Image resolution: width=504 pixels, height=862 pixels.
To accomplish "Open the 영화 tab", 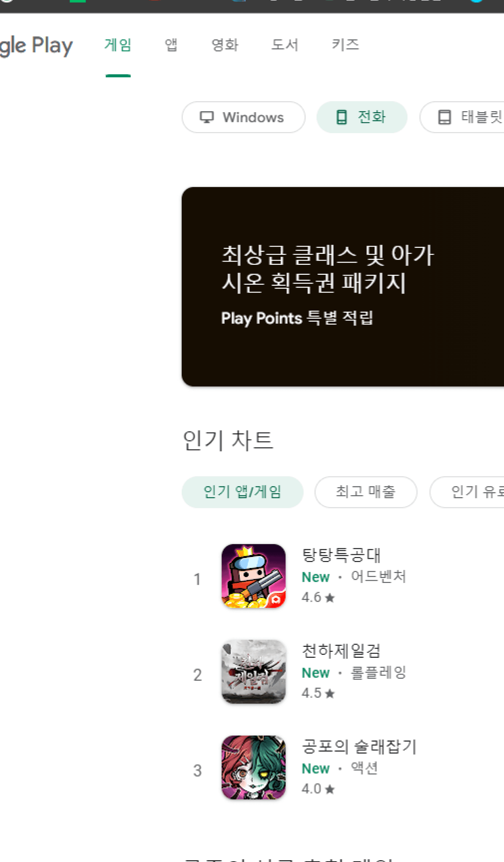I will [225, 45].
